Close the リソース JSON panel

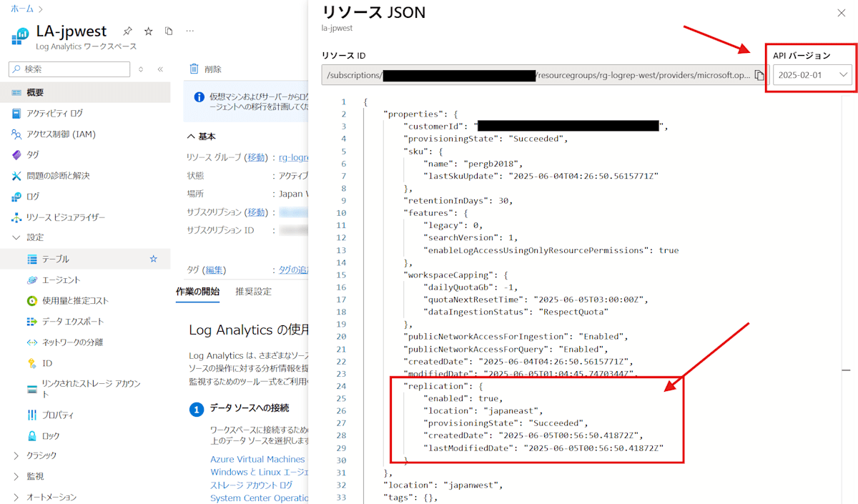click(x=841, y=13)
